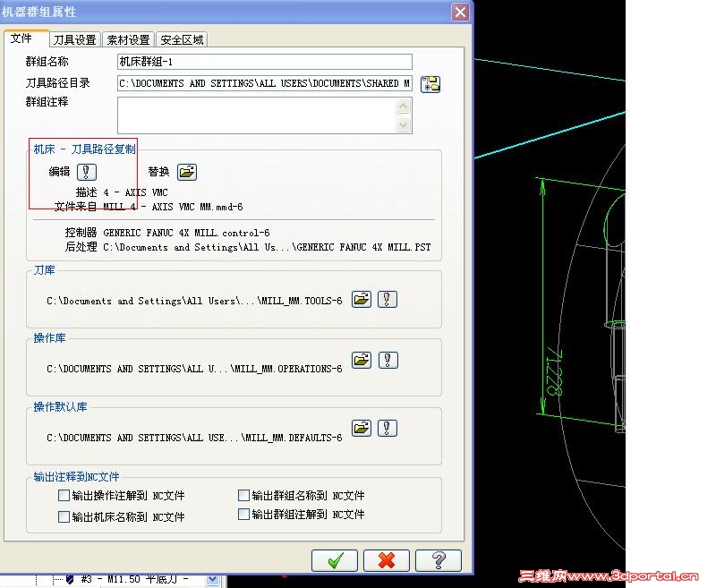
Task: Click the 4 - AXIS VMC description text
Action: [x=136, y=192]
